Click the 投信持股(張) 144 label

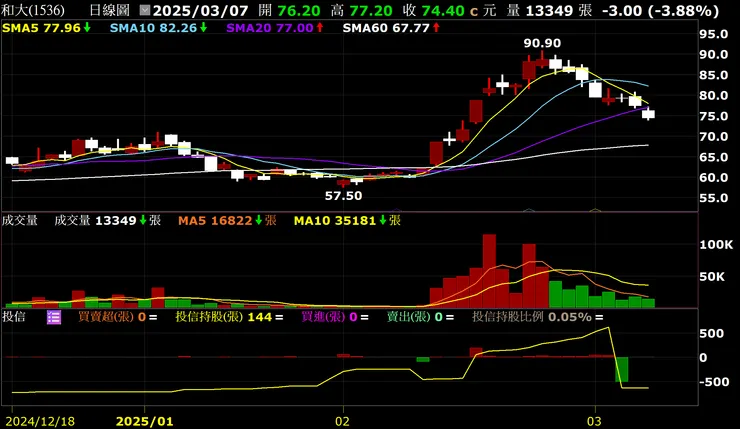[x=229, y=317]
